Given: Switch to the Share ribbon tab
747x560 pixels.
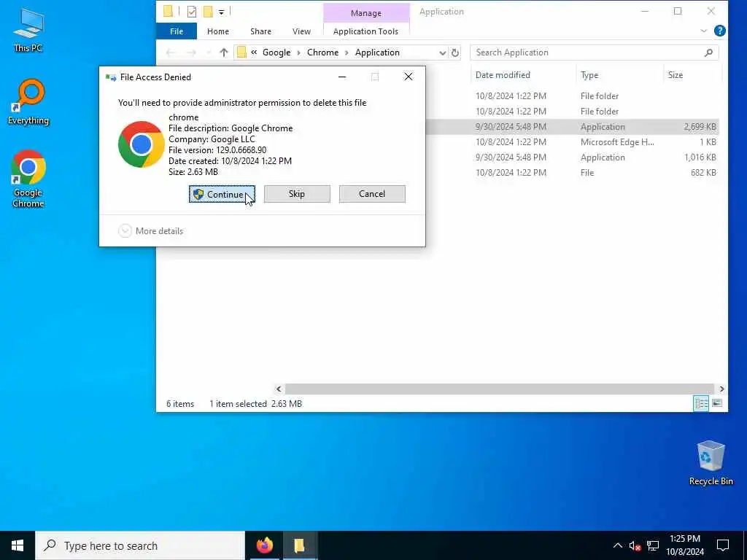Looking at the screenshot, I should click(260, 31).
